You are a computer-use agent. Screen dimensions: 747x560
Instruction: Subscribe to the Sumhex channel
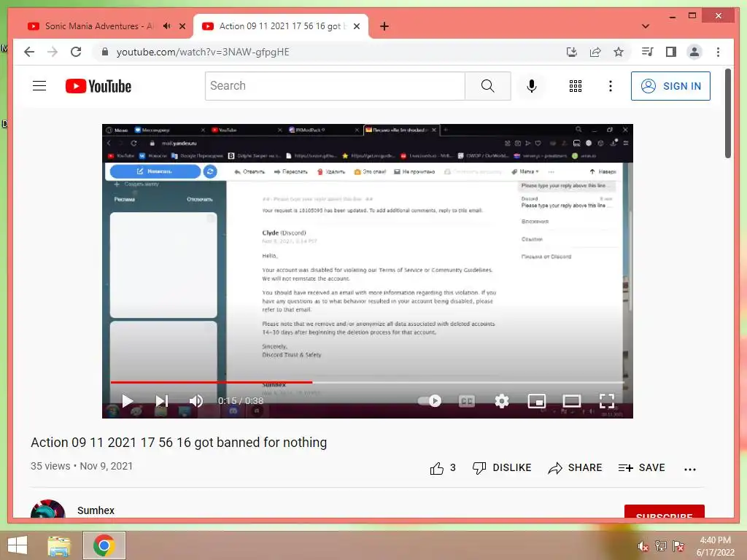coord(664,511)
